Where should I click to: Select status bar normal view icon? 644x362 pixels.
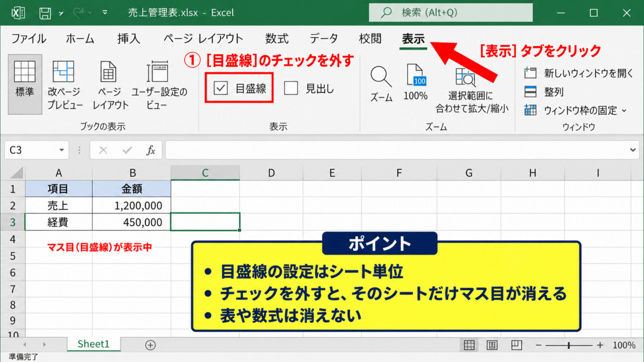coord(469,345)
